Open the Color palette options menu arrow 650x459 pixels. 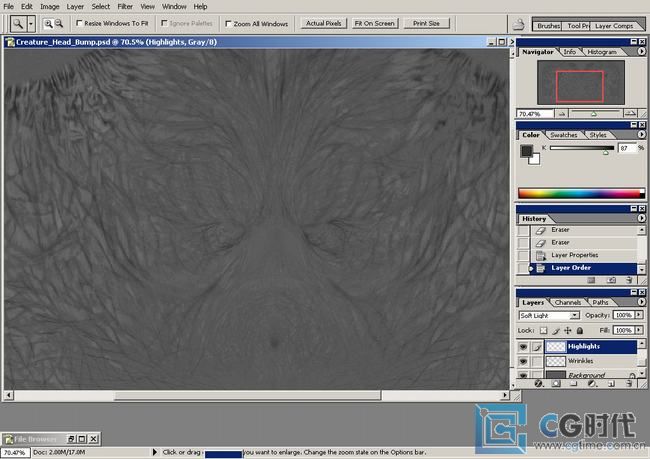[x=641, y=134]
